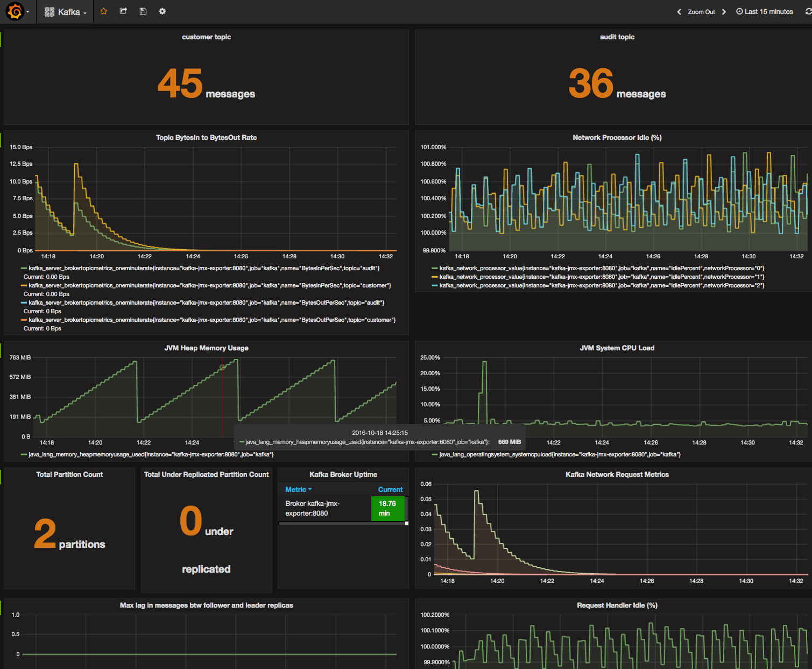Click the forward time shift arrow
This screenshot has width=812, height=669.
coord(724,11)
